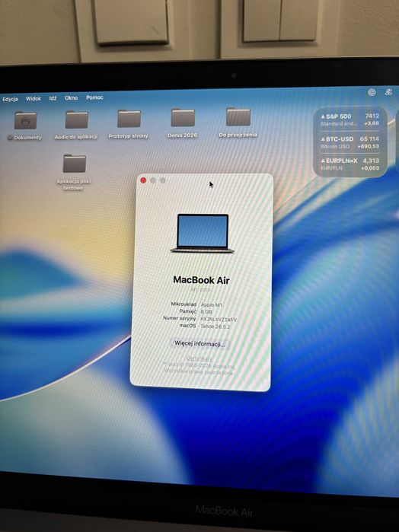This screenshot has height=532, width=399.
Task: Click the 8 GB memory value
Action: (206, 311)
